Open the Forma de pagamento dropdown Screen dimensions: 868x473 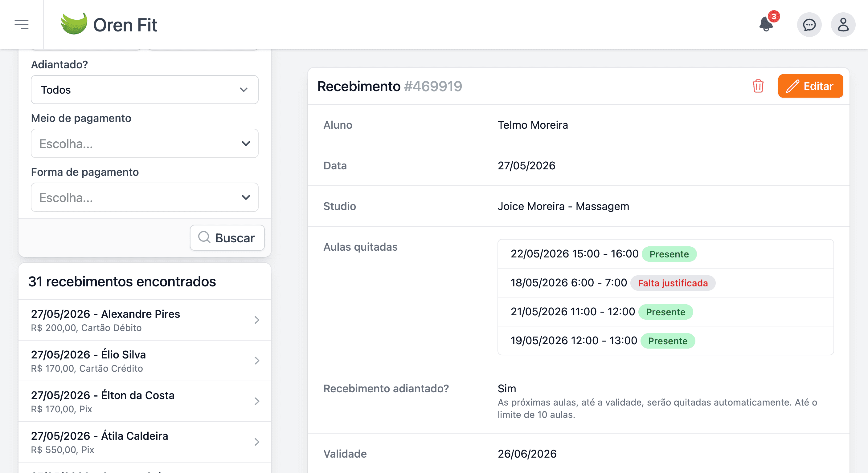point(145,197)
